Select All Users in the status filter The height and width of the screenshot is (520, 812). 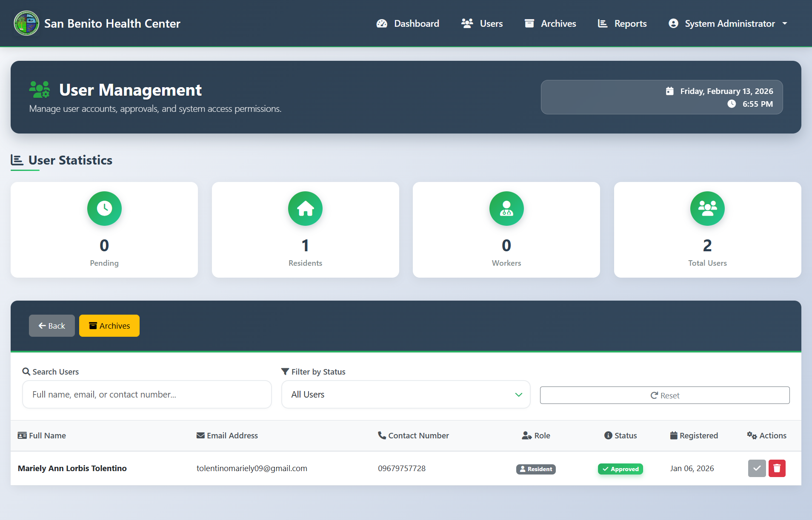click(x=406, y=394)
